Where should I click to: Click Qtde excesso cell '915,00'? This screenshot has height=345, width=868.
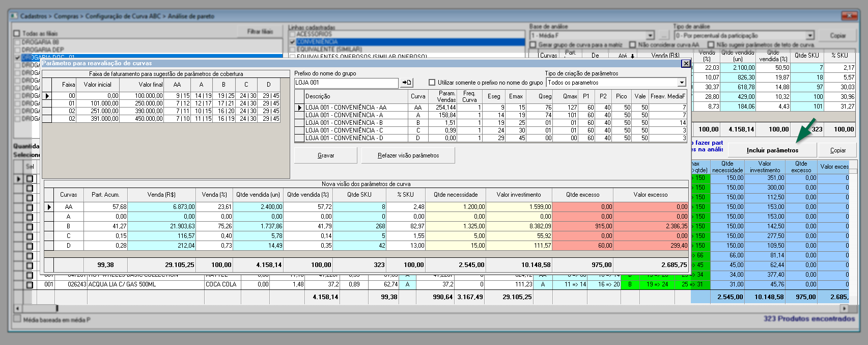point(583,226)
